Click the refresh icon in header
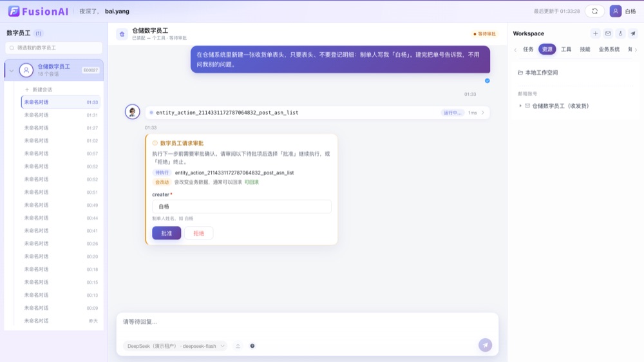Image resolution: width=644 pixels, height=362 pixels. [x=594, y=11]
